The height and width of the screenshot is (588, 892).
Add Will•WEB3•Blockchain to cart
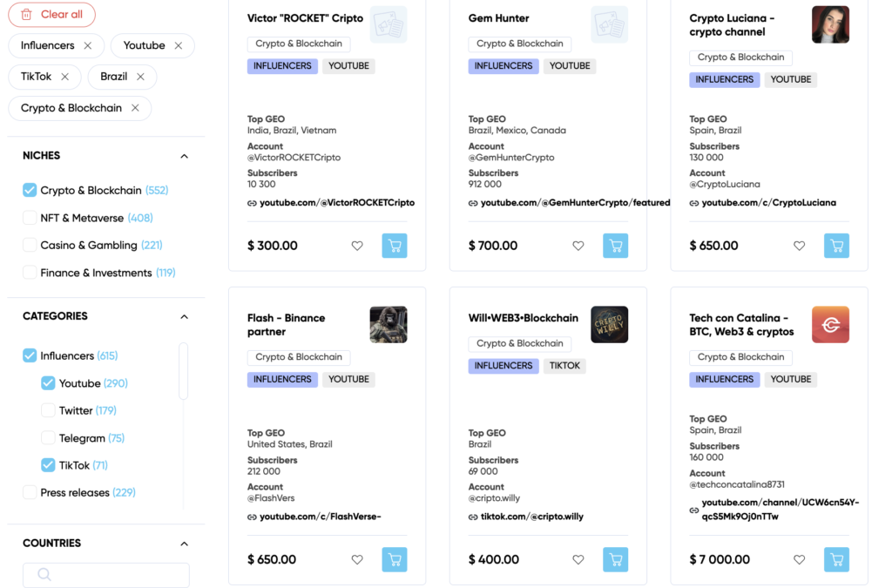pyautogui.click(x=616, y=559)
